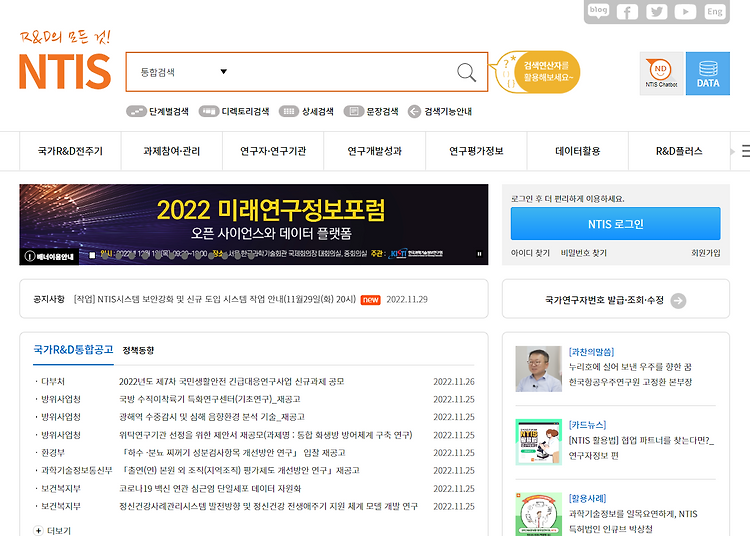Image resolution: width=750 pixels, height=536 pixels.
Task: Open the NTIS Chatbot icon
Action: [661, 73]
